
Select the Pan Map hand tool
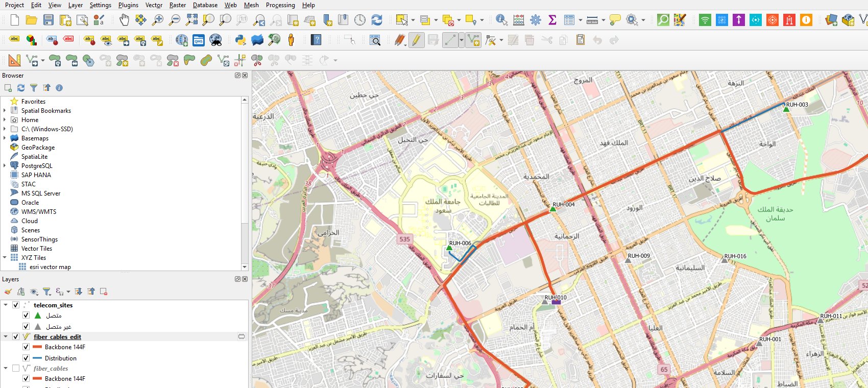point(124,20)
